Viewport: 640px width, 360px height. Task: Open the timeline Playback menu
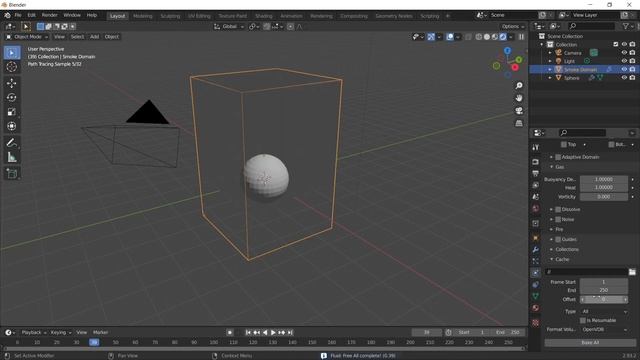(x=33, y=333)
